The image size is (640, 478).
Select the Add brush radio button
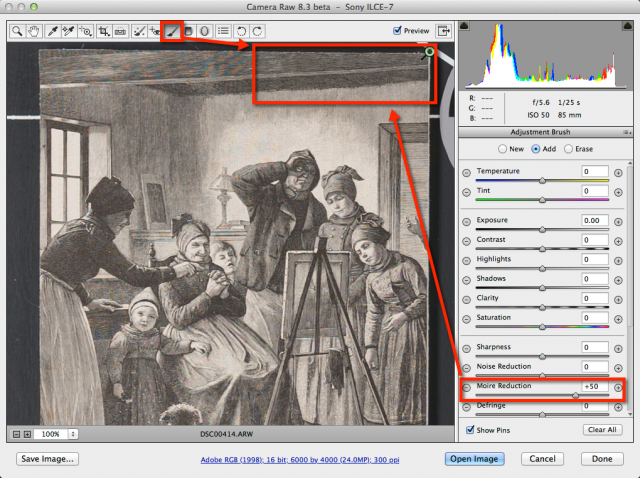536,149
